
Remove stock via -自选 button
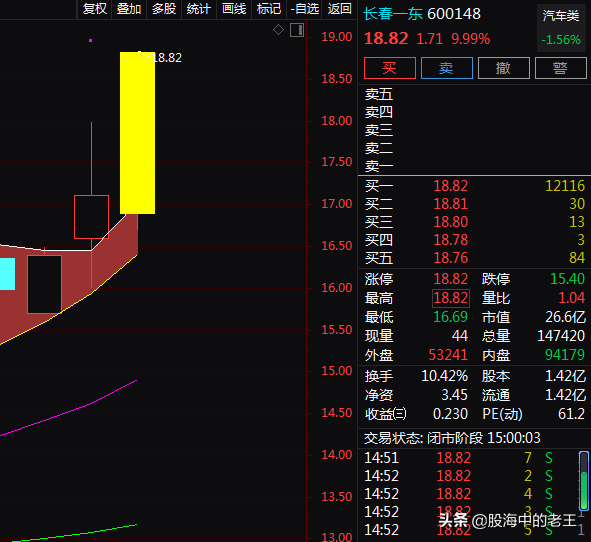point(305,9)
